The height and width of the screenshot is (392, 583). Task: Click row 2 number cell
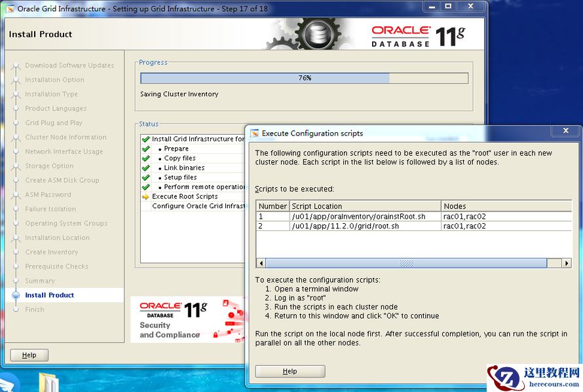point(273,226)
